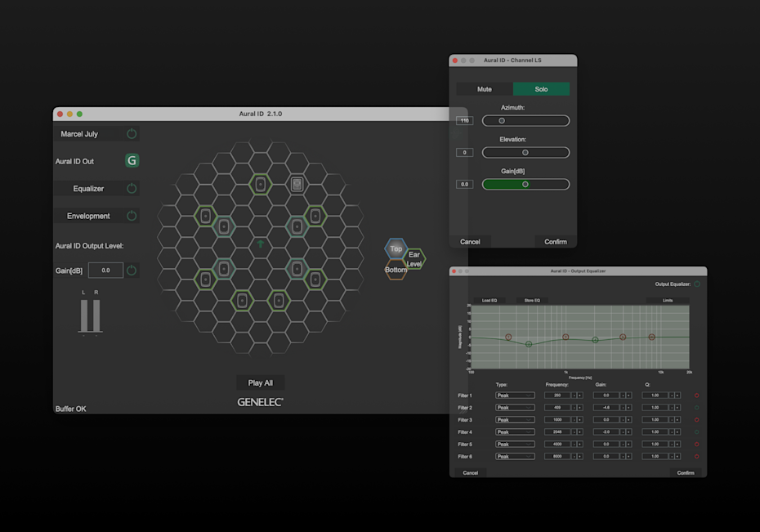Image resolution: width=760 pixels, height=532 pixels.
Task: Toggle the Output Equalizer power circle
Action: [x=697, y=284]
